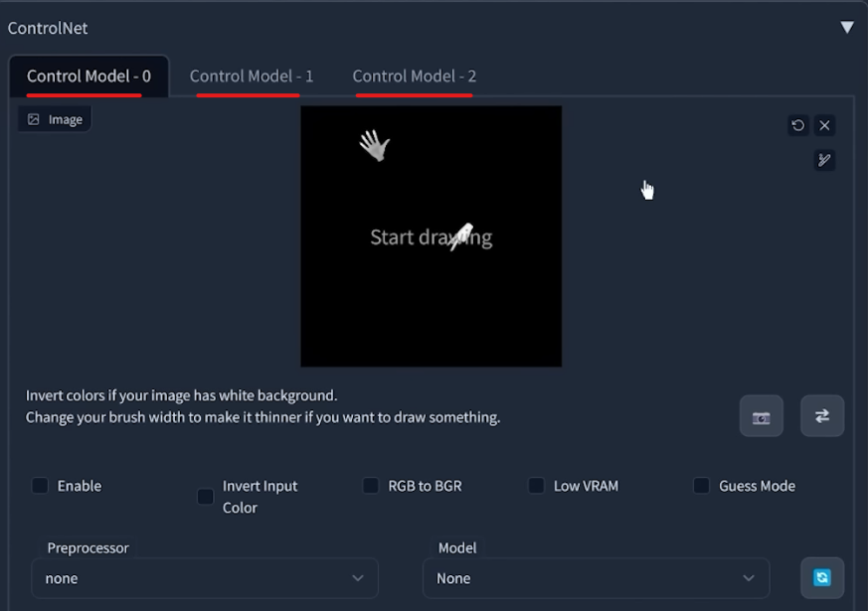Undo the last drawing stroke
868x611 pixels.
click(797, 125)
